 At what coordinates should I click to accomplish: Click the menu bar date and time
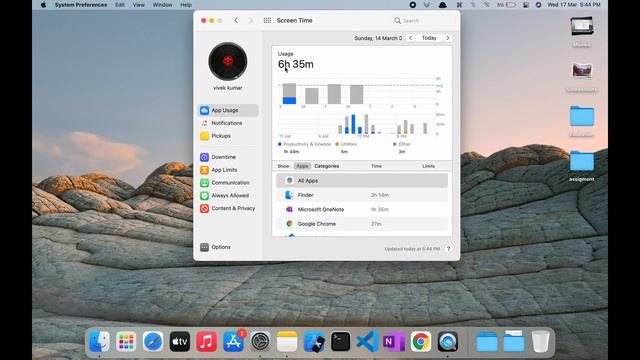coord(573,5)
